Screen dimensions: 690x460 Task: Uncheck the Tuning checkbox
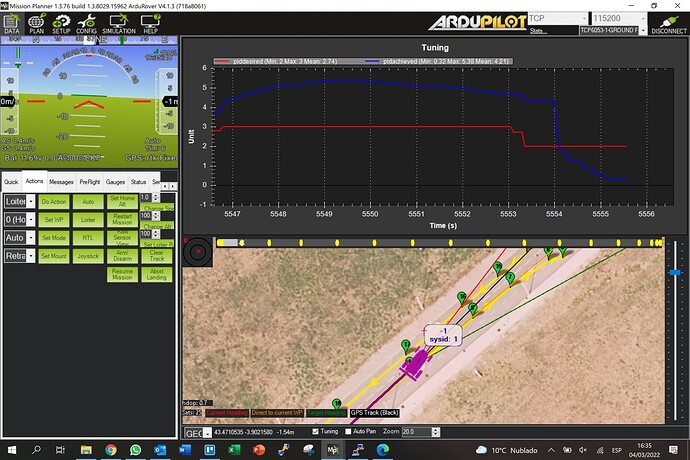coord(315,431)
